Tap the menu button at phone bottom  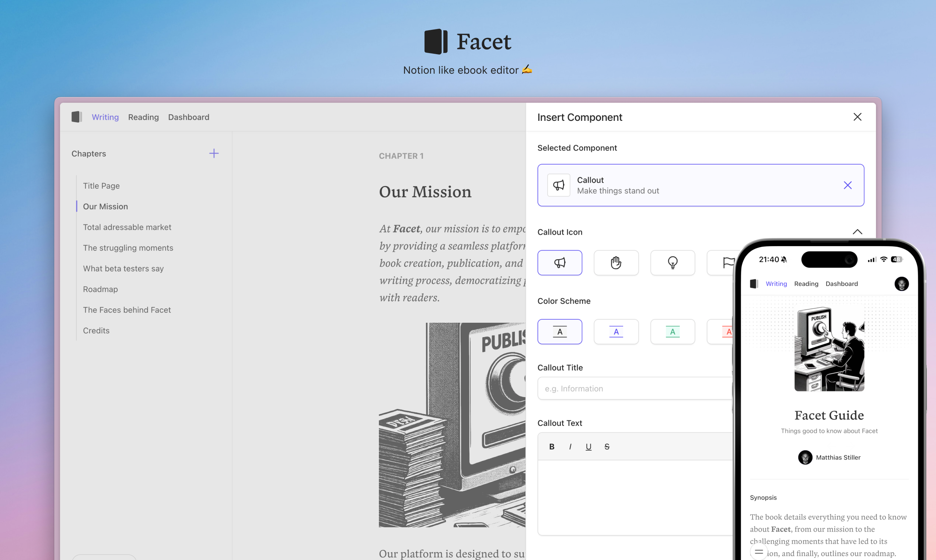coord(759,552)
